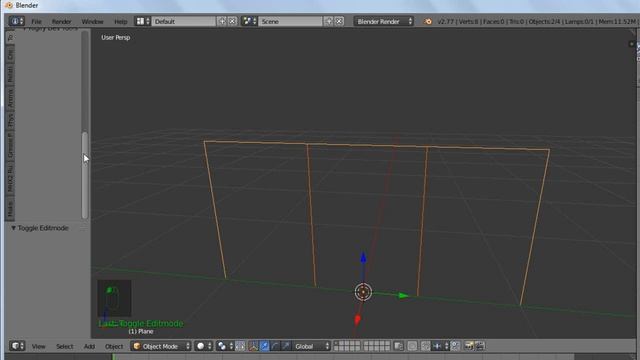This screenshot has width=640, height=360.
Task: Open the pivot point selector
Action: click(x=225, y=346)
